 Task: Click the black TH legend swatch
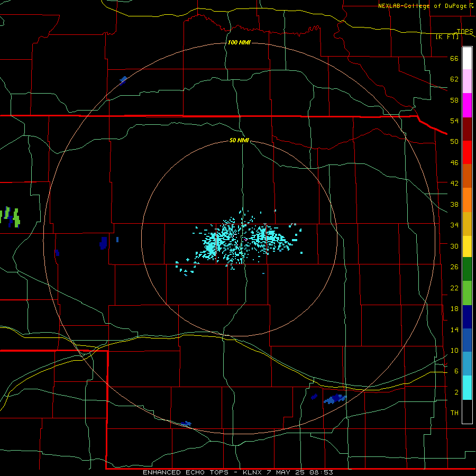[467, 411]
